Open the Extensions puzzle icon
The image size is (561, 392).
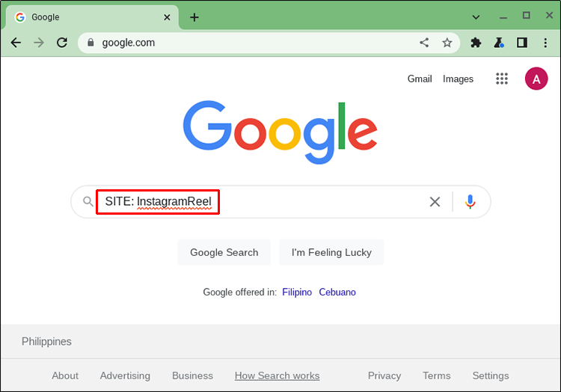click(476, 43)
